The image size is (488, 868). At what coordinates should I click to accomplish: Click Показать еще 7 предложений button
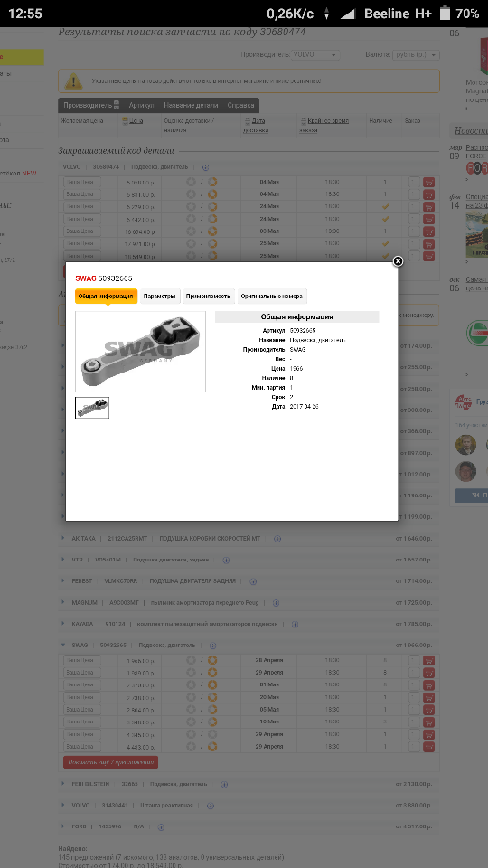point(110,762)
